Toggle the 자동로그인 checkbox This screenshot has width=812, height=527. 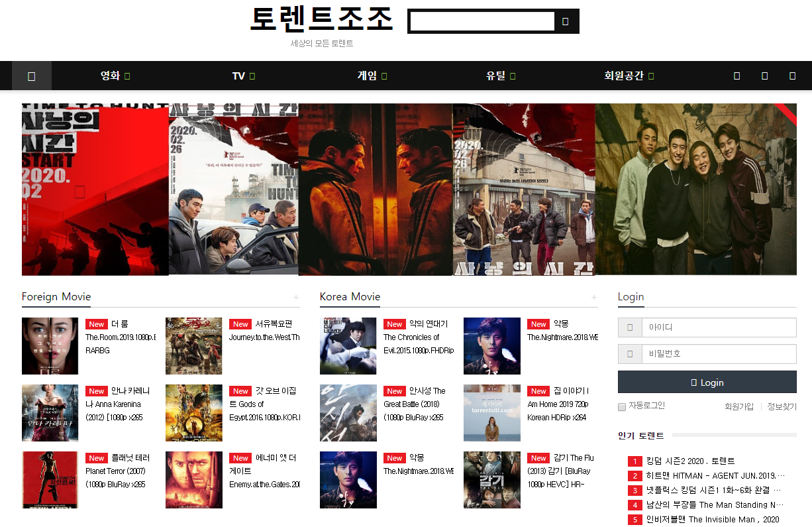(622, 406)
